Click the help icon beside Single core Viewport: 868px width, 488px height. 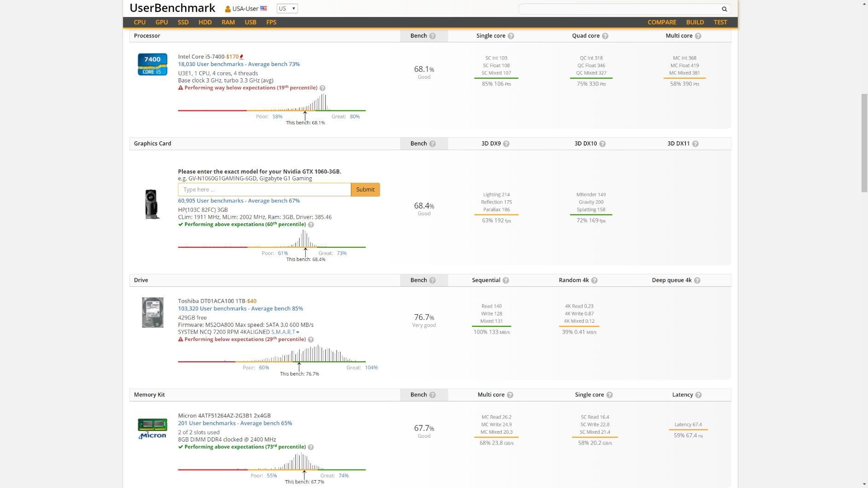click(511, 36)
